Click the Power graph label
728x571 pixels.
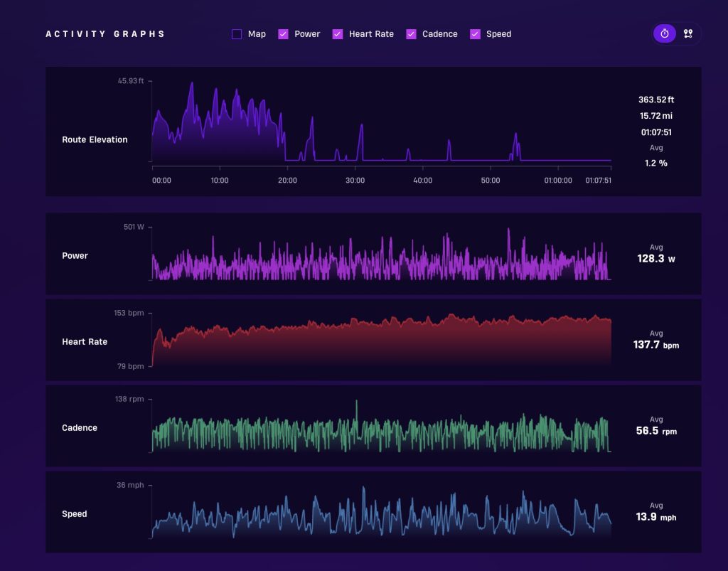75,256
